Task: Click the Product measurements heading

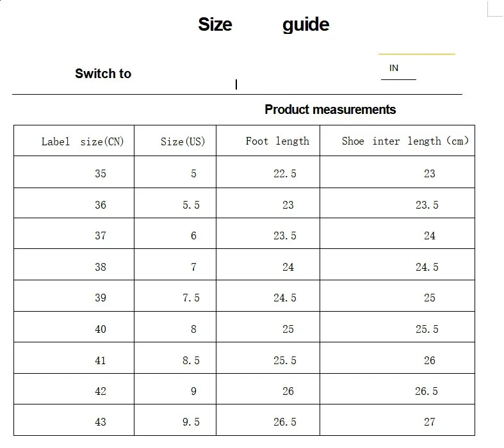Action: coord(330,109)
